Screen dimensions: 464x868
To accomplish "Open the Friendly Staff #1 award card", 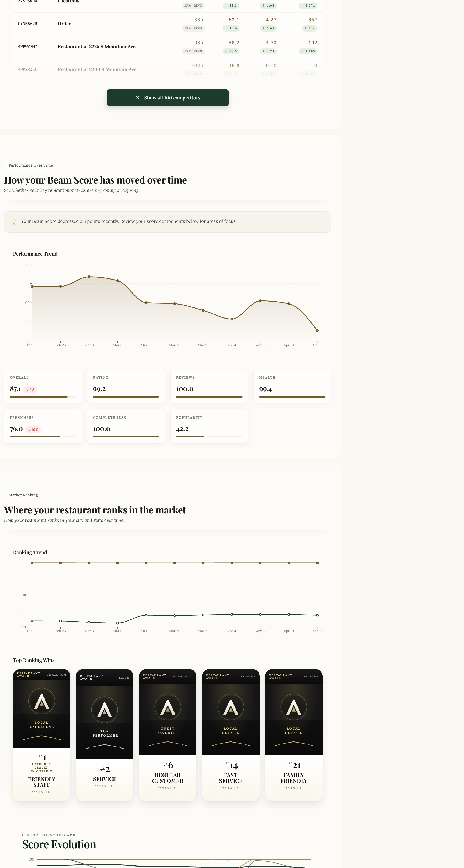I will pyautogui.click(x=42, y=735).
